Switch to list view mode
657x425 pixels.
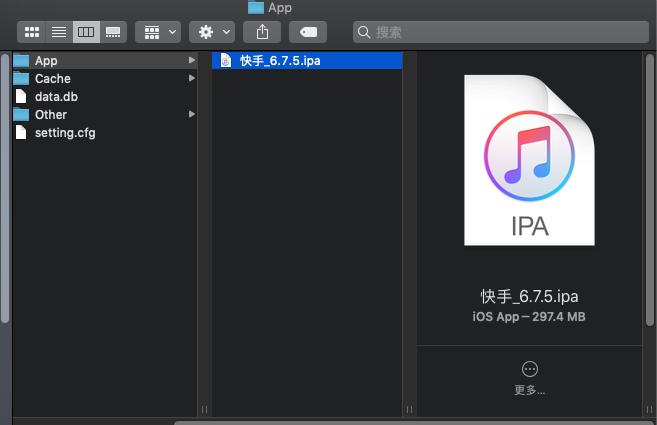pos(59,32)
